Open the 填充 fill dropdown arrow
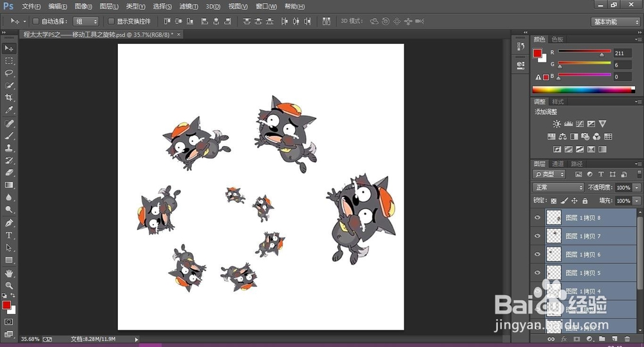 point(637,201)
